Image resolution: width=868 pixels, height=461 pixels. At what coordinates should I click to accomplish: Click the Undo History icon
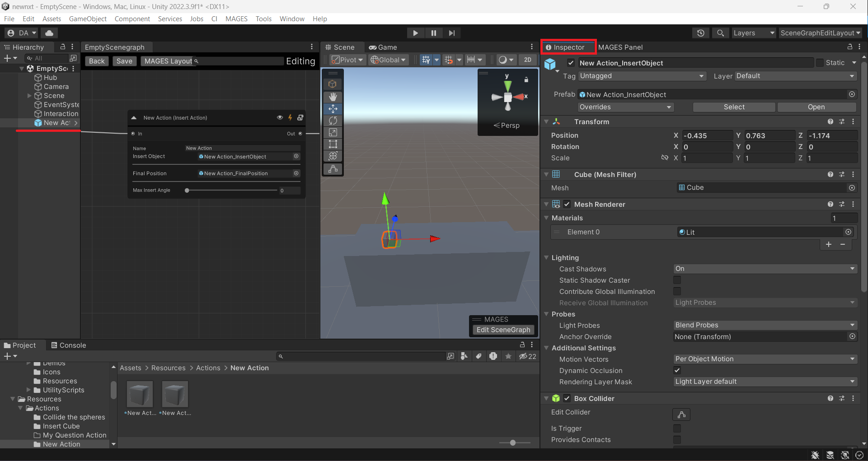coord(701,33)
